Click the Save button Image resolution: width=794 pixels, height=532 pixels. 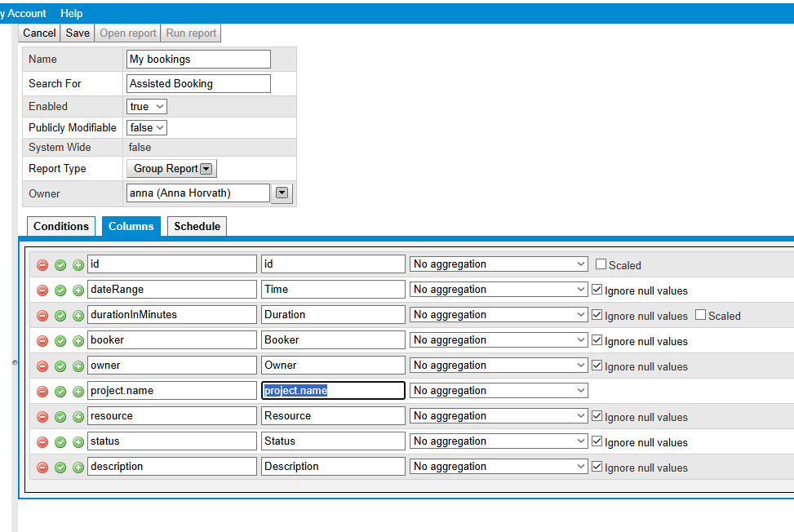[x=78, y=33]
